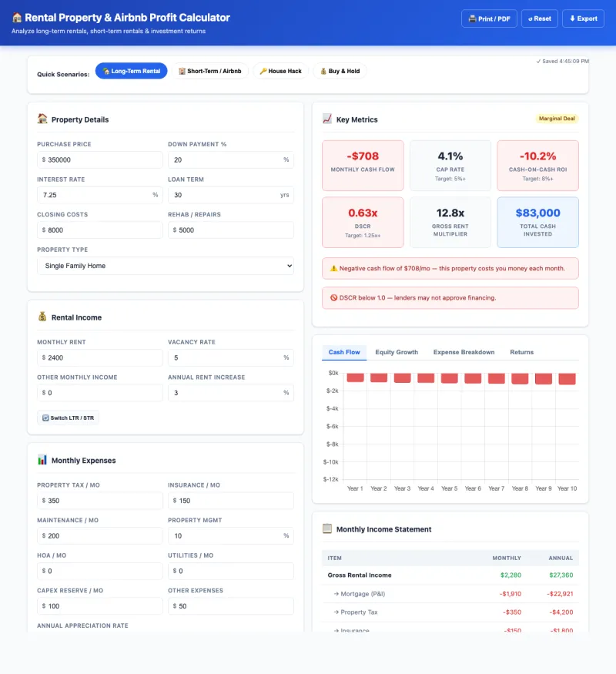Viewport: 616px width, 674px height.
Task: Show the Returns chart tab
Action: [x=521, y=352]
